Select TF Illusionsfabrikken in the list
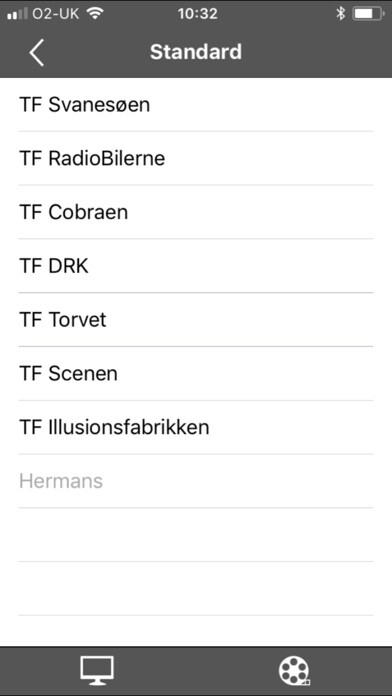 pos(196,427)
